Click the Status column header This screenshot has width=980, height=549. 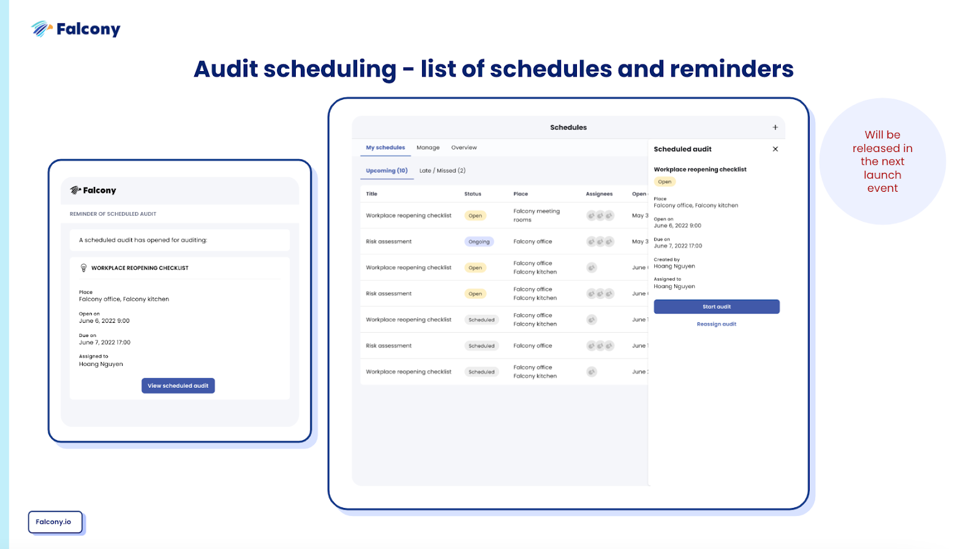click(473, 194)
